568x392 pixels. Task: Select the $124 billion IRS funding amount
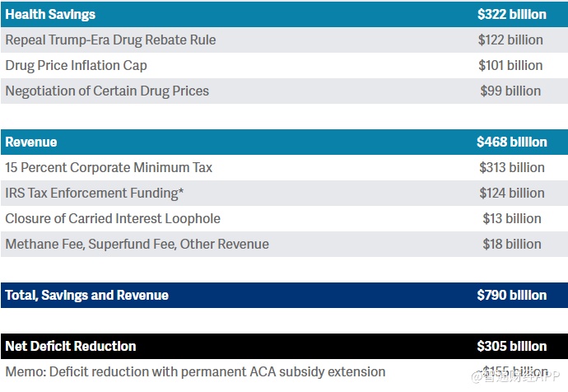coord(511,193)
